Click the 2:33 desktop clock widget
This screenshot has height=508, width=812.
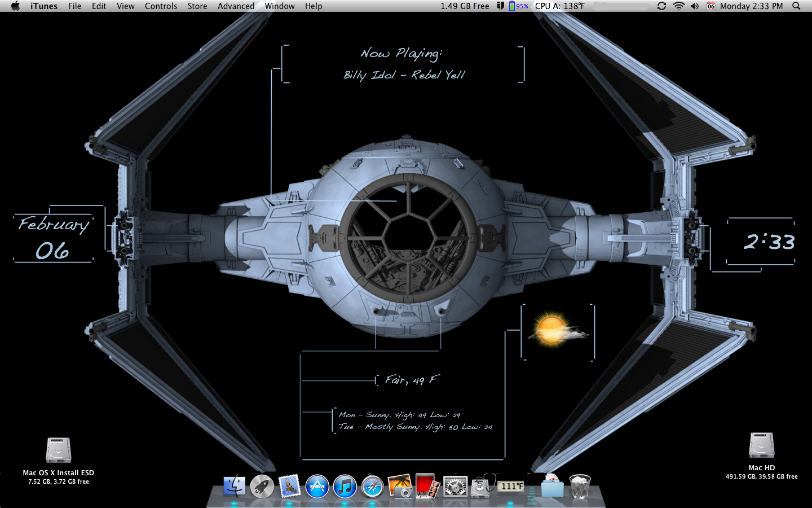point(769,242)
